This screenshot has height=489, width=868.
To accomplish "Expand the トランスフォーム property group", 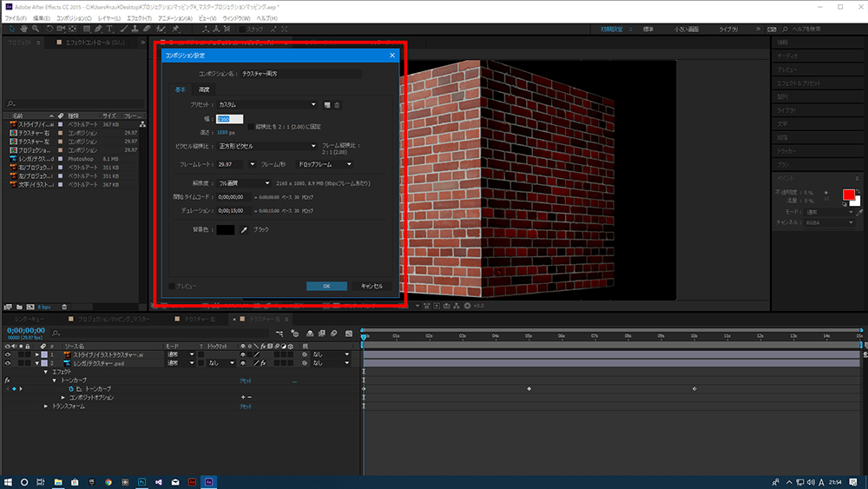I will [x=47, y=406].
